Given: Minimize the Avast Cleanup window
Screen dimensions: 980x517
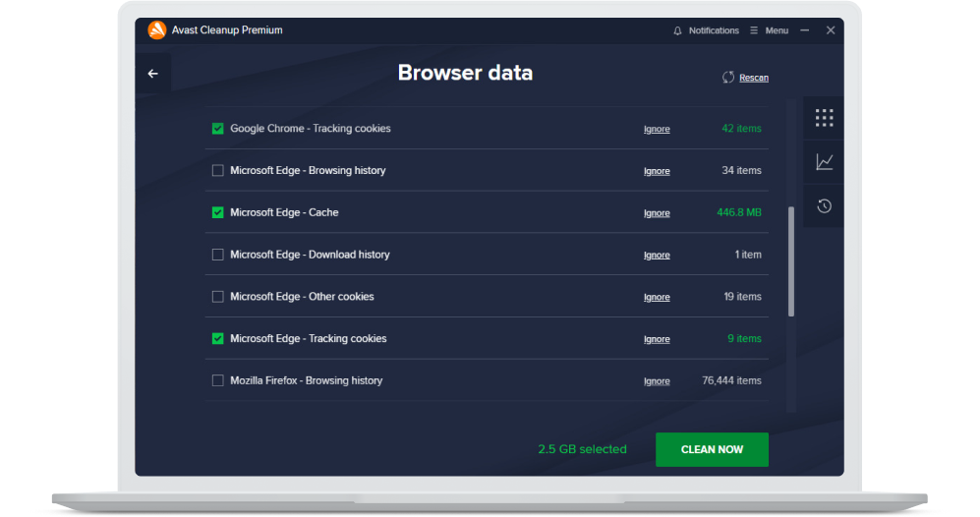Looking at the screenshot, I should point(805,30).
